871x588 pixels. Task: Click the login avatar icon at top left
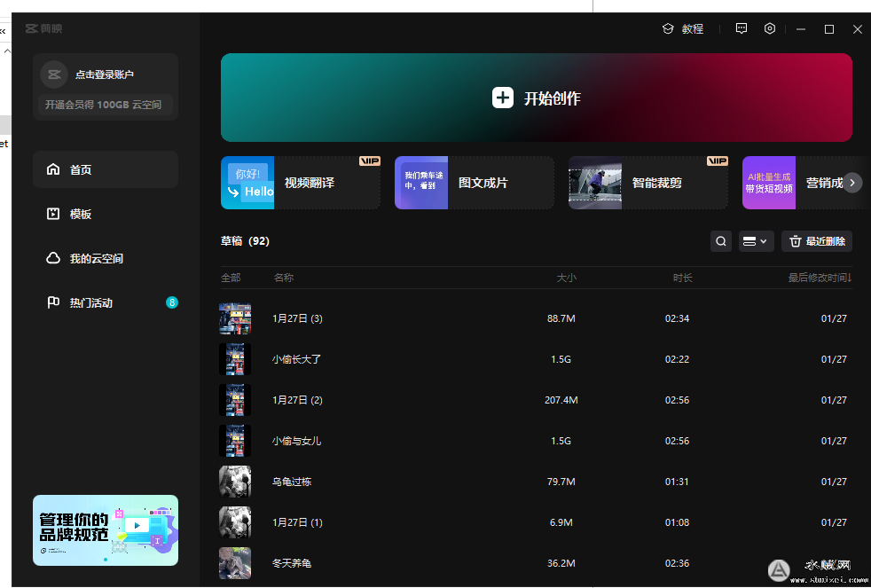point(53,74)
